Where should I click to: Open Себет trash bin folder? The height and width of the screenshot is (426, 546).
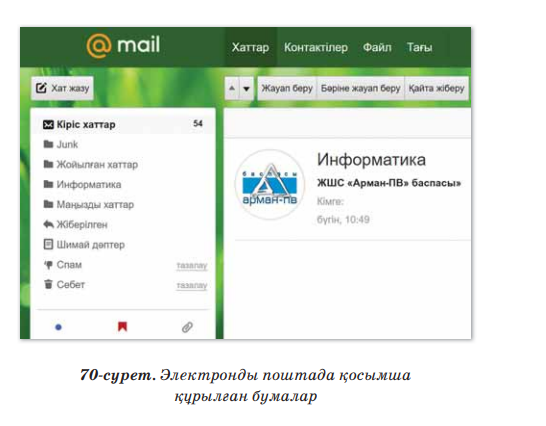(x=65, y=284)
